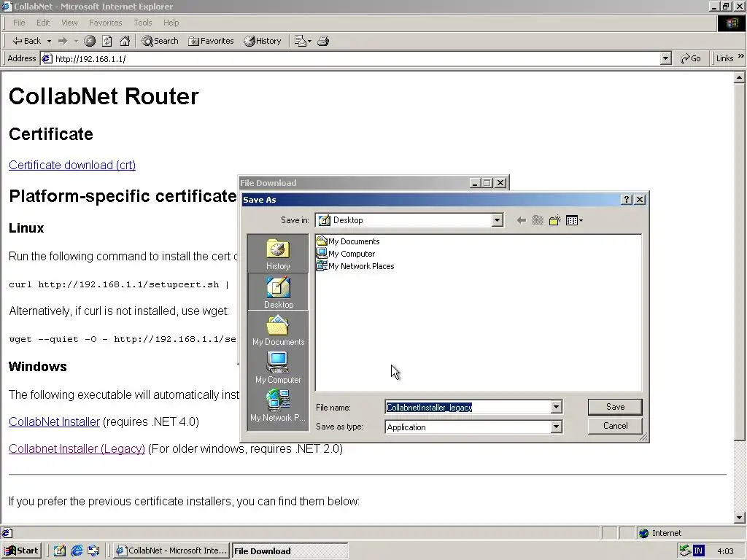Click the IN language indicator in tray
The height and width of the screenshot is (560, 747).
pyautogui.click(x=698, y=551)
